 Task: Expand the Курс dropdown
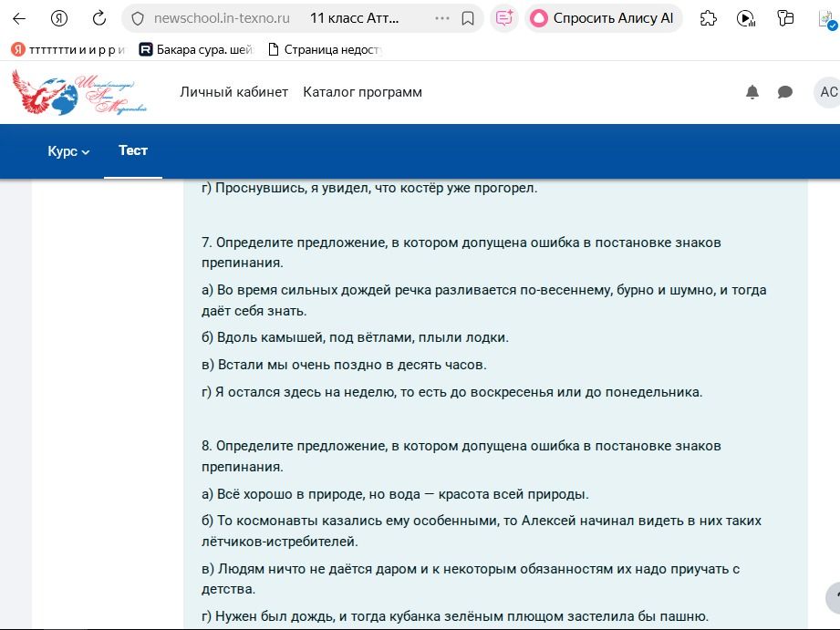point(68,151)
